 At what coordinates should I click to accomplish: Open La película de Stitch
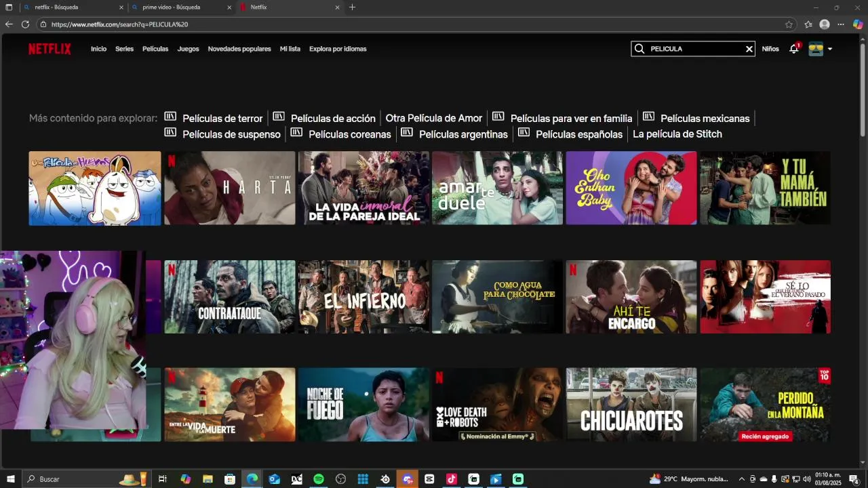[677, 134]
